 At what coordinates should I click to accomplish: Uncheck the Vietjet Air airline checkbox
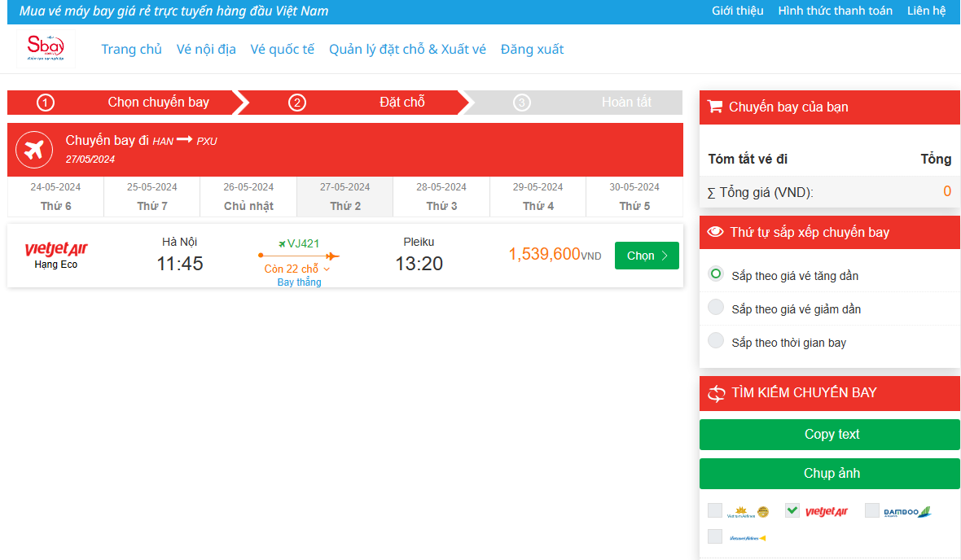tap(792, 510)
